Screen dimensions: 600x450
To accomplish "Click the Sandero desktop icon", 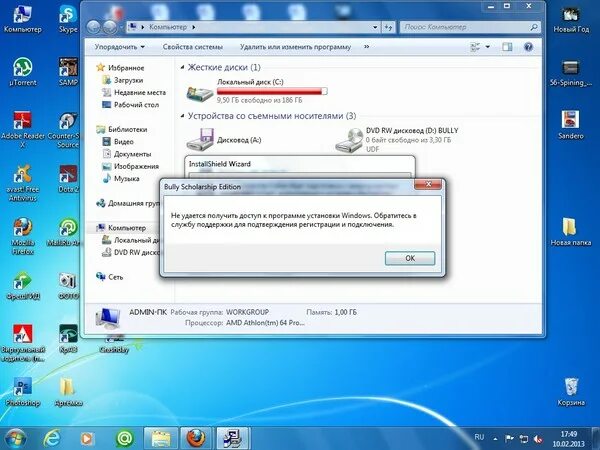I will (571, 125).
